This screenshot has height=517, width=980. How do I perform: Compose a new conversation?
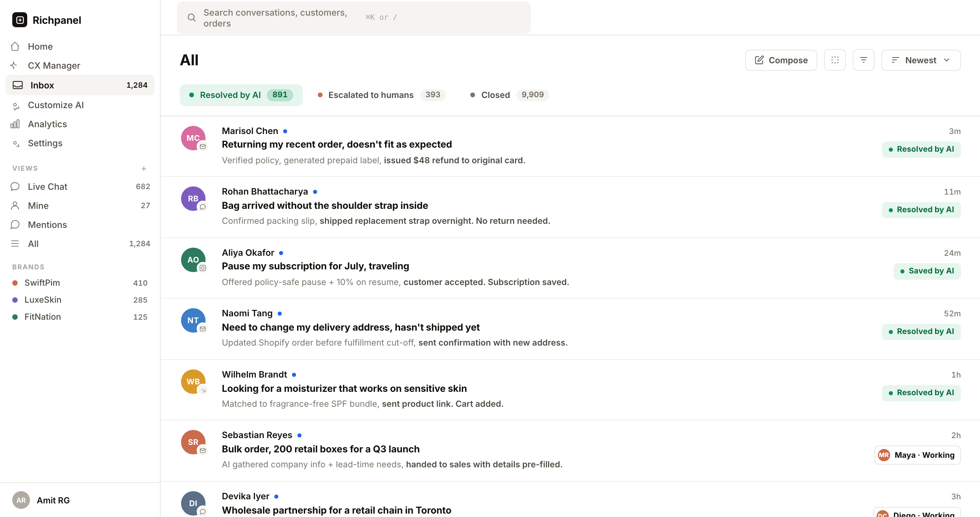pyautogui.click(x=781, y=60)
